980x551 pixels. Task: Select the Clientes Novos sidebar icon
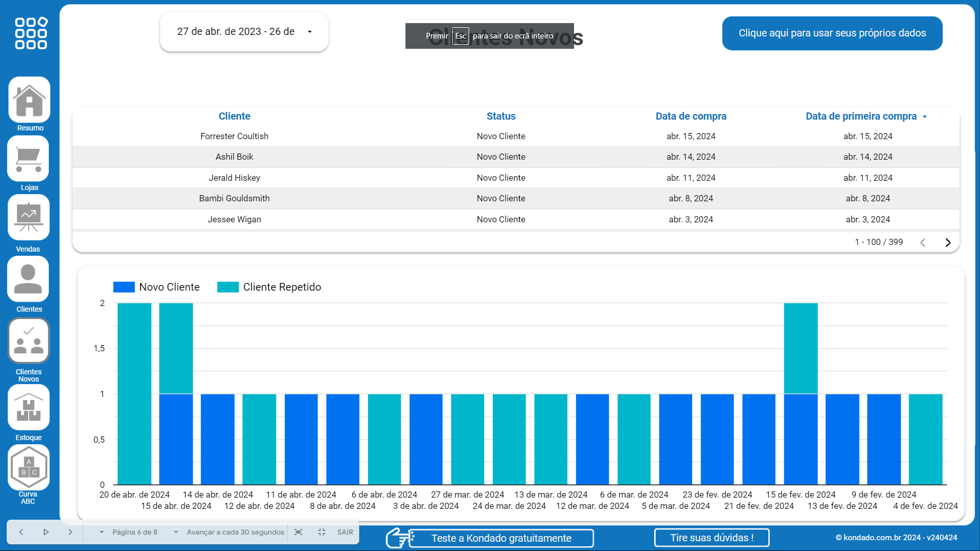tap(29, 340)
